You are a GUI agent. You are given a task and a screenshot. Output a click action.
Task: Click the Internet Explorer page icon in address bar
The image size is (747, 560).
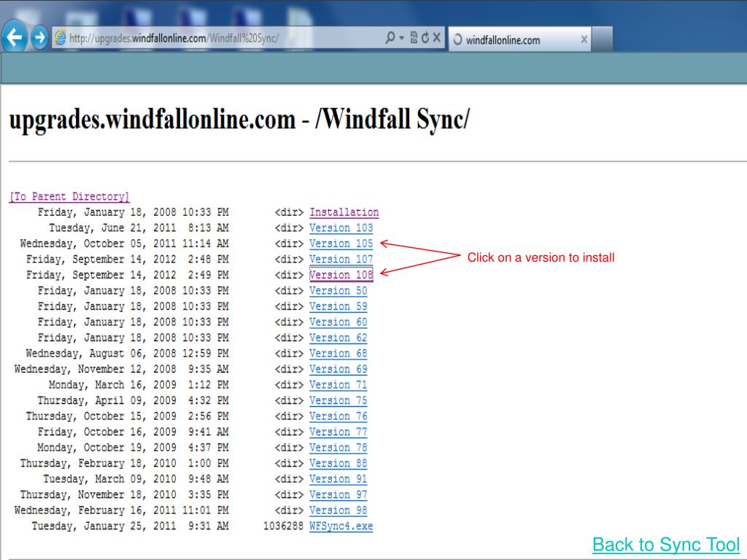click(60, 38)
